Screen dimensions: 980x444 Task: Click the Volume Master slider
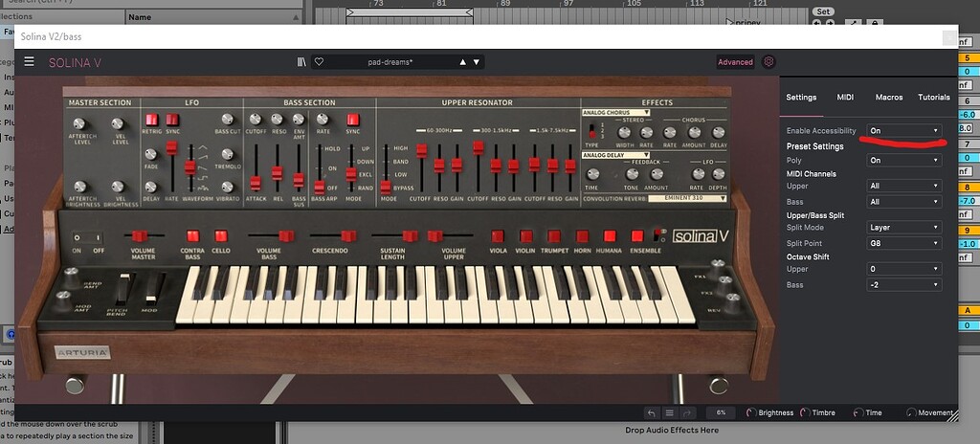click(140, 235)
